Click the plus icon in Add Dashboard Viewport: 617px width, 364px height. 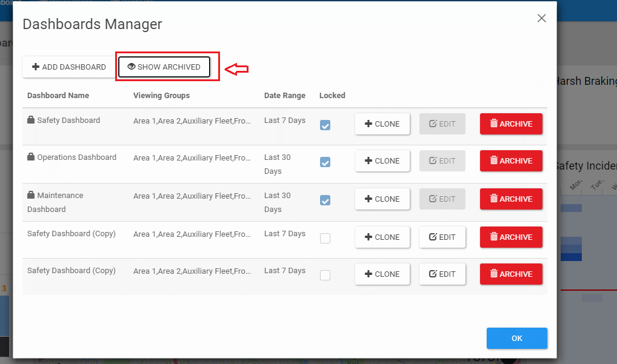[35, 67]
